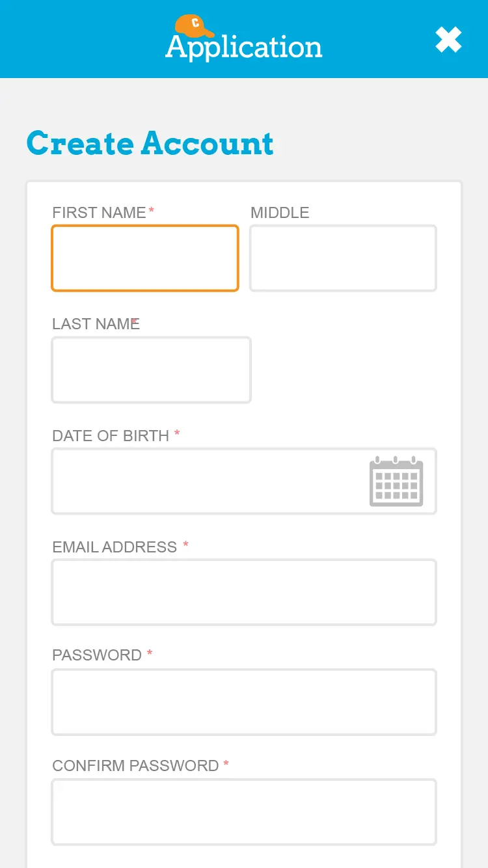Click into the Password field

click(244, 702)
